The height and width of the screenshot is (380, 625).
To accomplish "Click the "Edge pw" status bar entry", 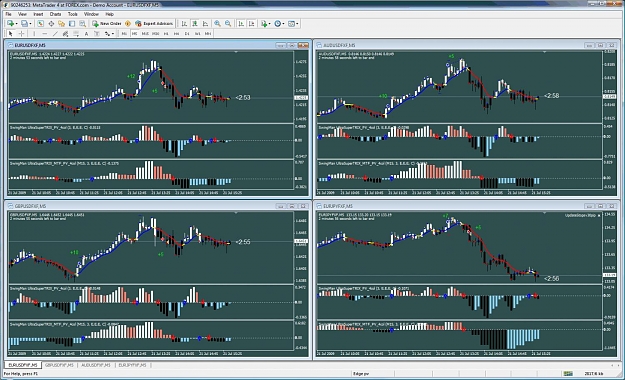I will tap(361, 374).
